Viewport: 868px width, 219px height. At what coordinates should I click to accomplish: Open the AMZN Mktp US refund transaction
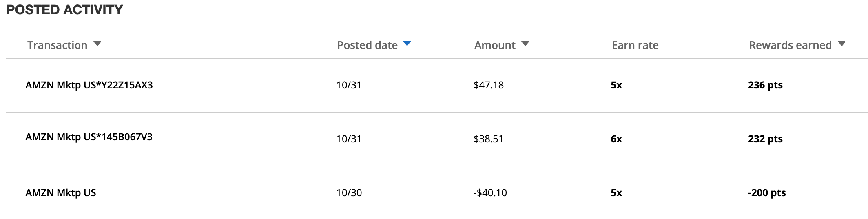pyautogui.click(x=61, y=193)
